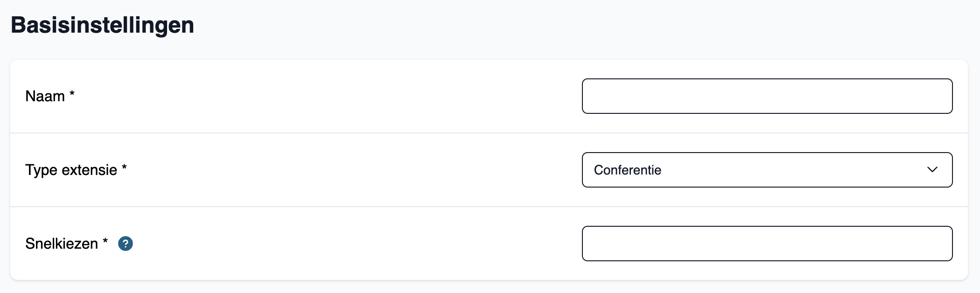The height and width of the screenshot is (293, 980).
Task: Focus the Naam text field
Action: coord(767,96)
